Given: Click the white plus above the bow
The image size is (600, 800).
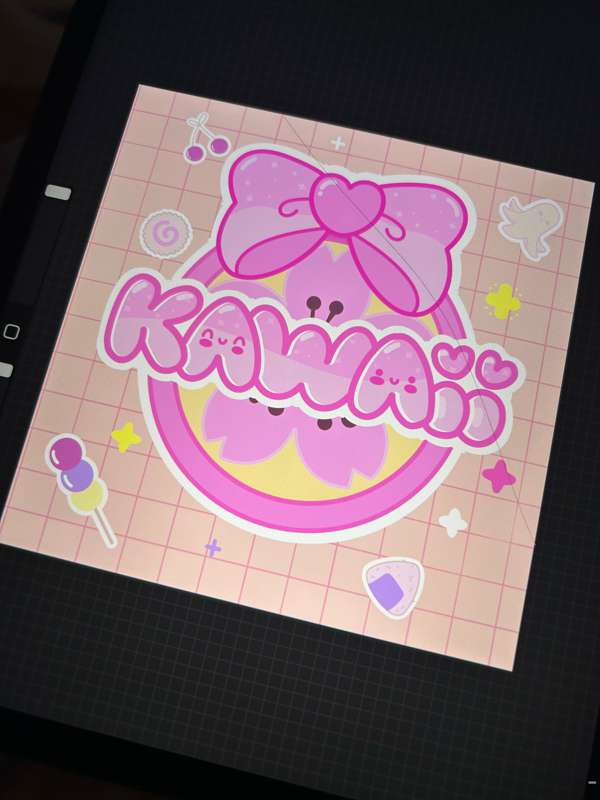Looking at the screenshot, I should [x=338, y=143].
